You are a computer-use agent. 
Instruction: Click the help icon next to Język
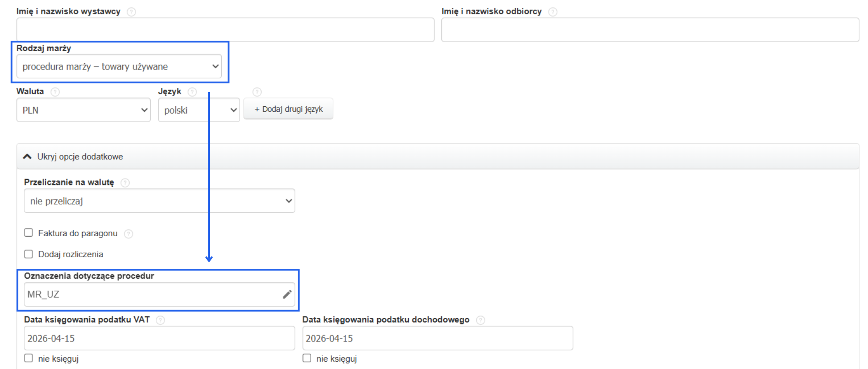pos(192,92)
